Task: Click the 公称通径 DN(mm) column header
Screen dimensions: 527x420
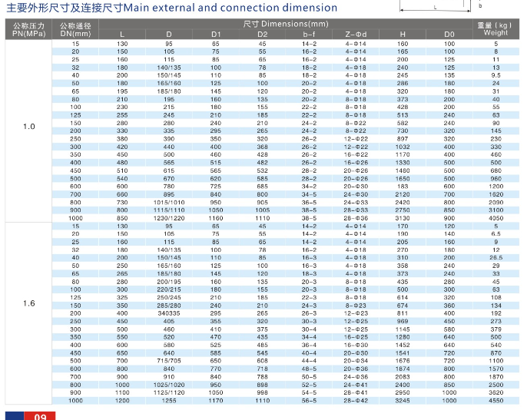Action: coord(75,30)
